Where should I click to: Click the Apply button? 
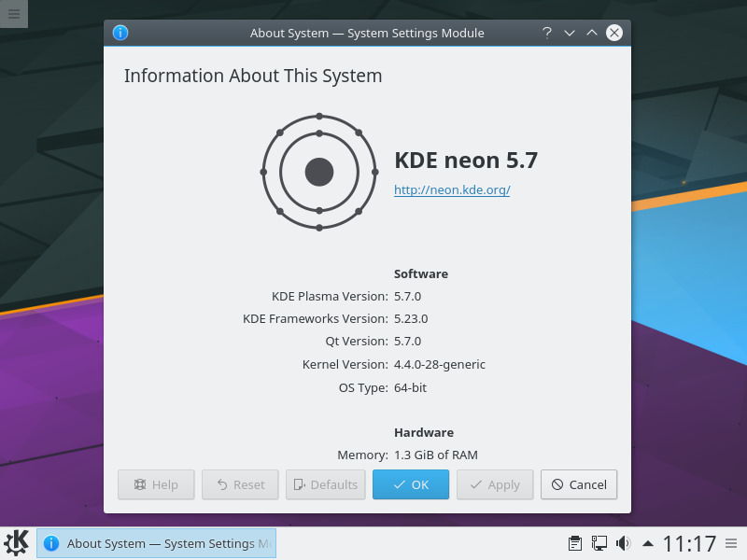(x=495, y=484)
